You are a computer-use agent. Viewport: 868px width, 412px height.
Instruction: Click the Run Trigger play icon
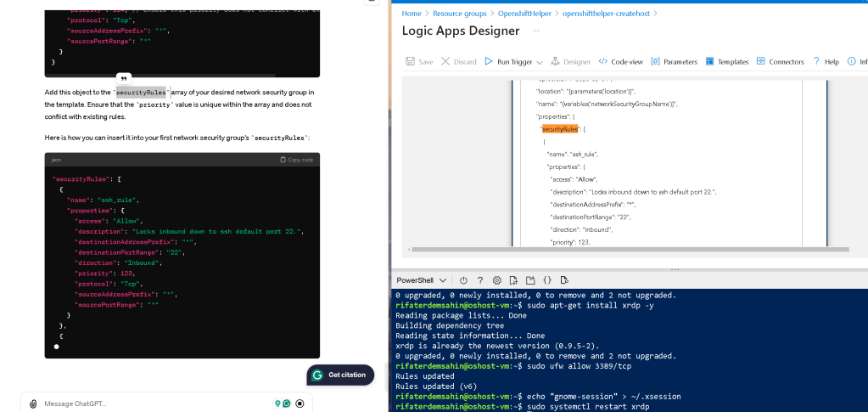(x=488, y=61)
